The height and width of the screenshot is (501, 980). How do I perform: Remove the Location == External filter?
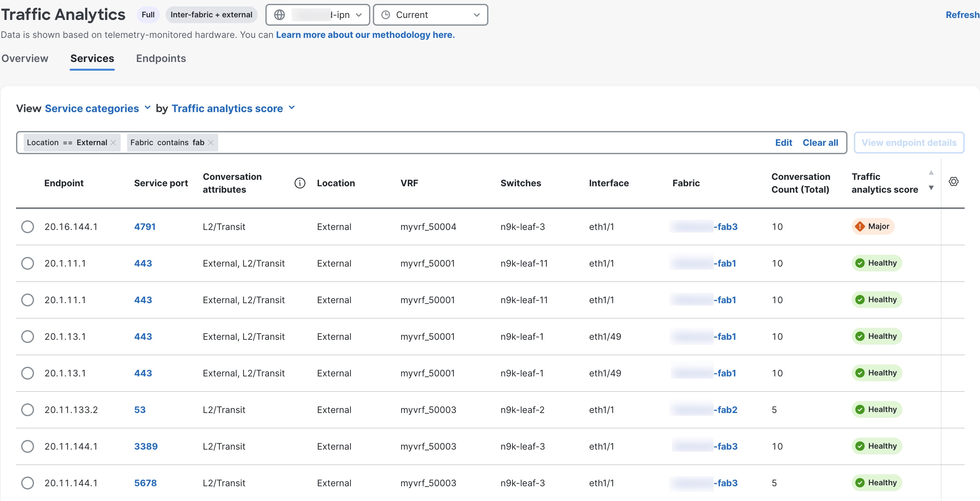pyautogui.click(x=113, y=142)
